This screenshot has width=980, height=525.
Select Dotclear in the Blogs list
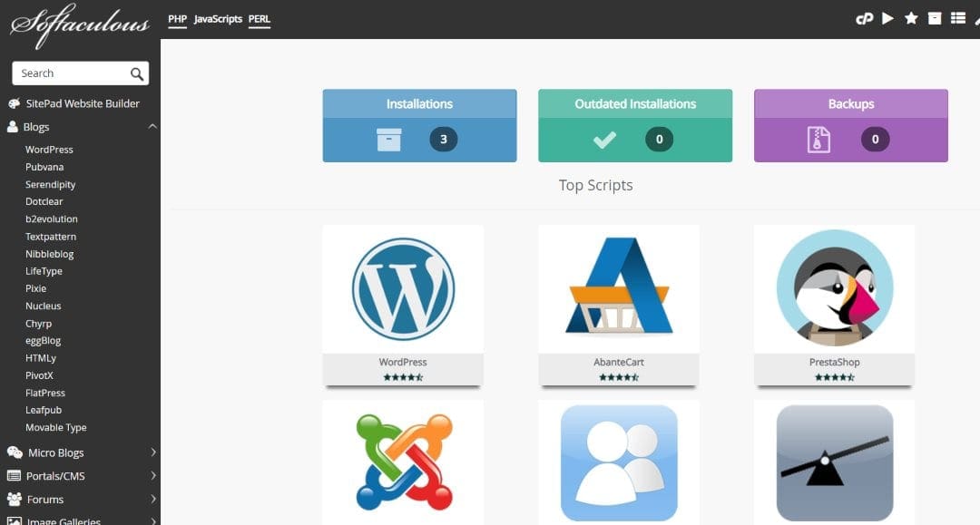pyautogui.click(x=44, y=201)
